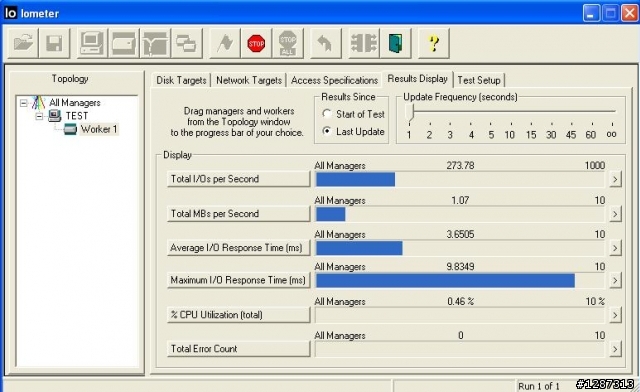Open arrow for Total MBs per Second row

click(x=615, y=214)
